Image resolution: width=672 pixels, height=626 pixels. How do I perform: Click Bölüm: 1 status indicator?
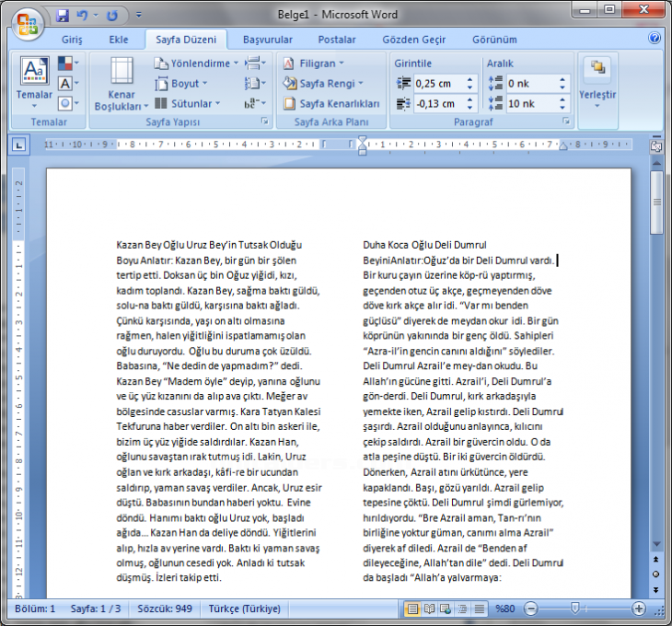click(35, 609)
